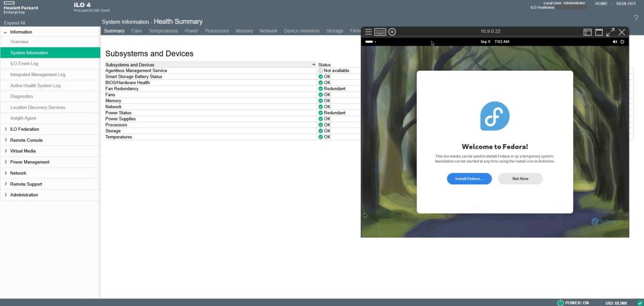
Task: Expand the Power Management section
Action: click(5, 162)
